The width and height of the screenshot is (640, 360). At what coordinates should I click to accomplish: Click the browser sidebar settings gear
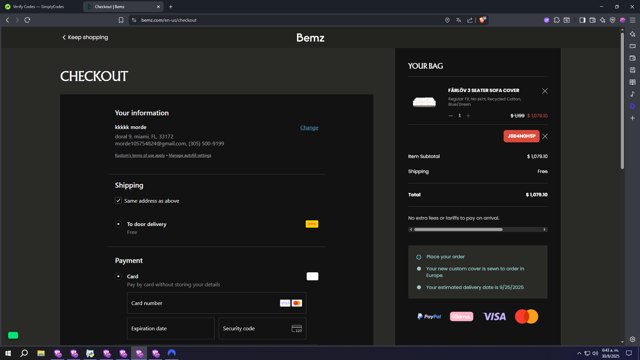pyautogui.click(x=633, y=339)
